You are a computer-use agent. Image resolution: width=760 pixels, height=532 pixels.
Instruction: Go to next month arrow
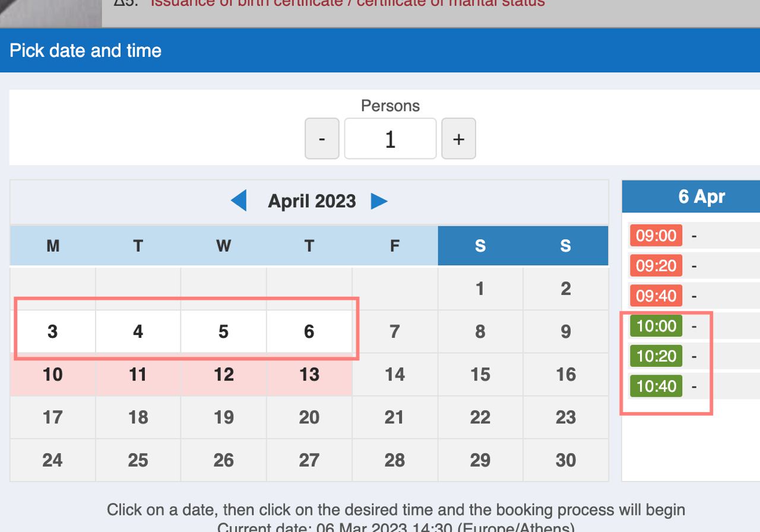point(379,201)
